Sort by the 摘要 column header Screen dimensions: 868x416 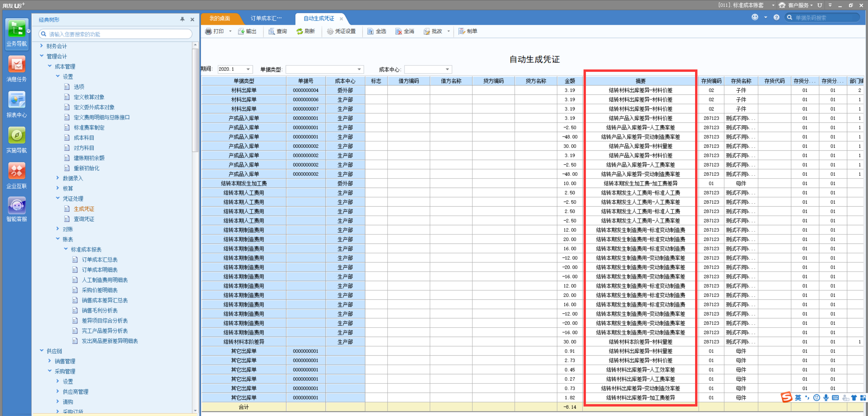(x=640, y=81)
